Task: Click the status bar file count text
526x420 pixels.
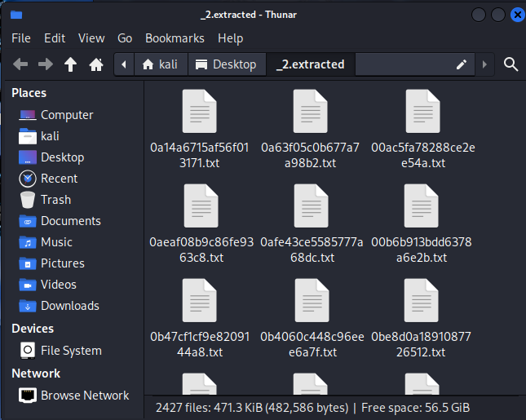Action: [x=312, y=408]
